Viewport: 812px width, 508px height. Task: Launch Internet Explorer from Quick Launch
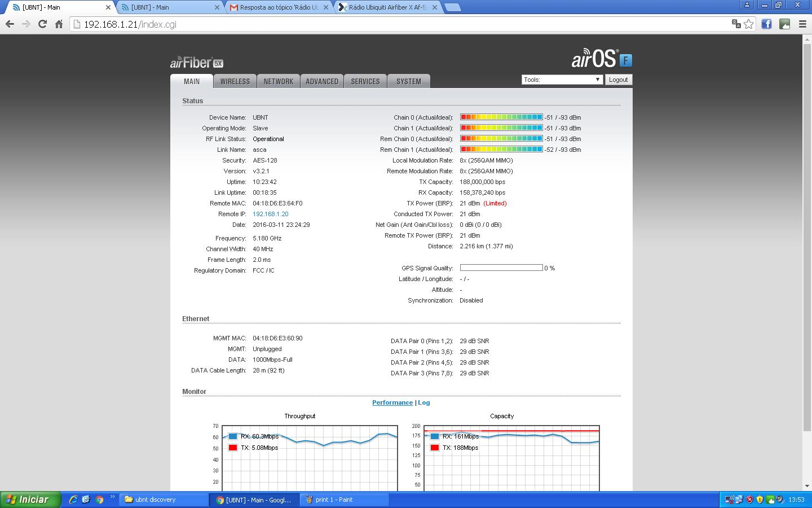(73, 500)
